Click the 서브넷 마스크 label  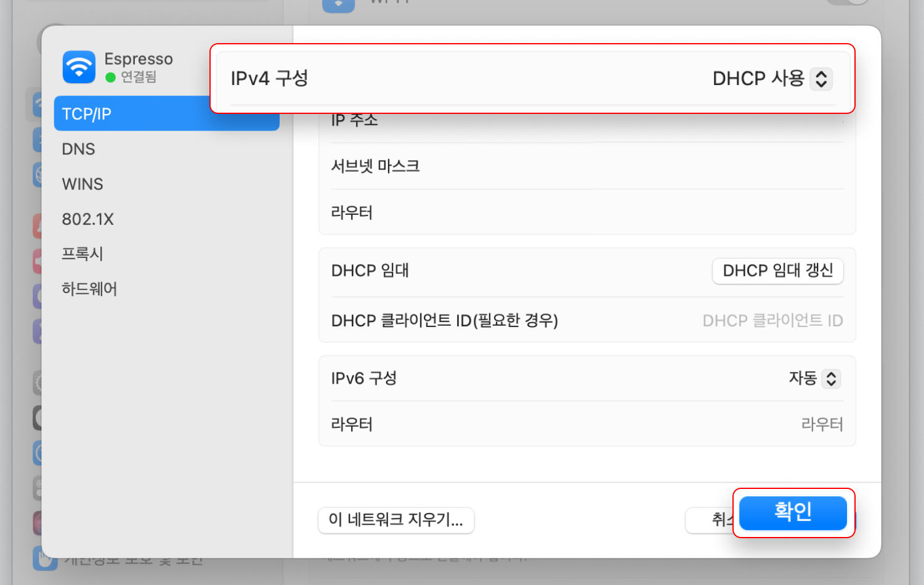[375, 166]
